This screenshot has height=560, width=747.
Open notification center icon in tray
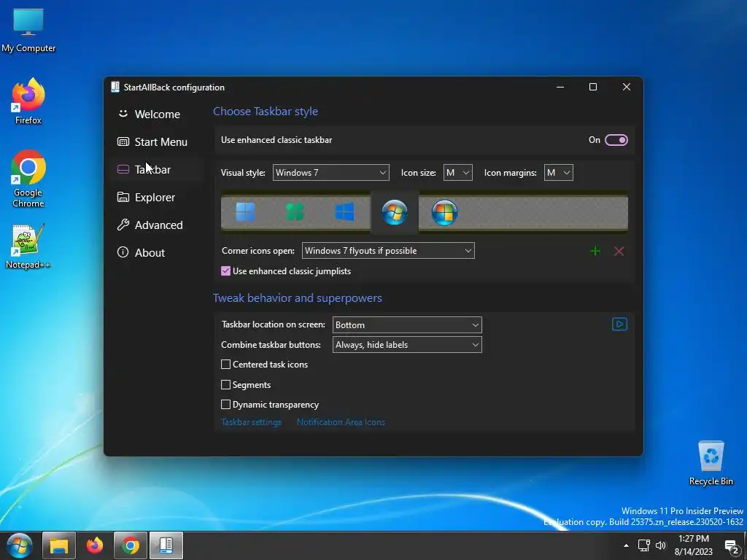click(731, 546)
